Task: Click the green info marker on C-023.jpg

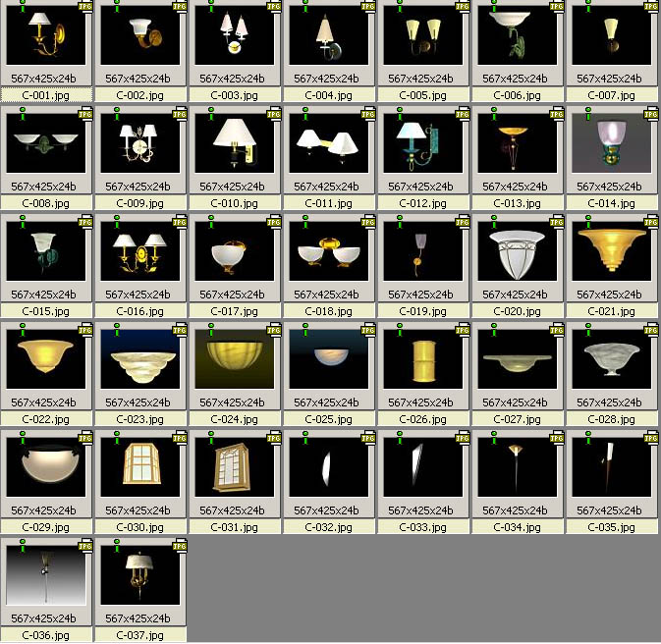Action: 117,331
